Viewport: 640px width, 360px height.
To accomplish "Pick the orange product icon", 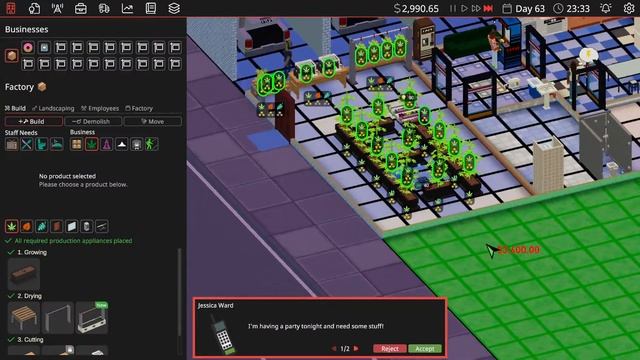I will pyautogui.click(x=27, y=226).
